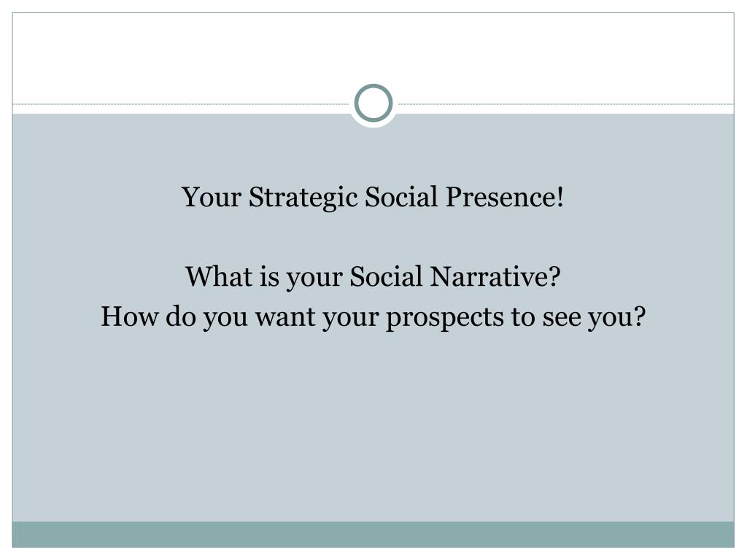Click the word 'Social' in 'Social Narrative?'
Screen dimensions: 747x560
[x=386, y=276]
